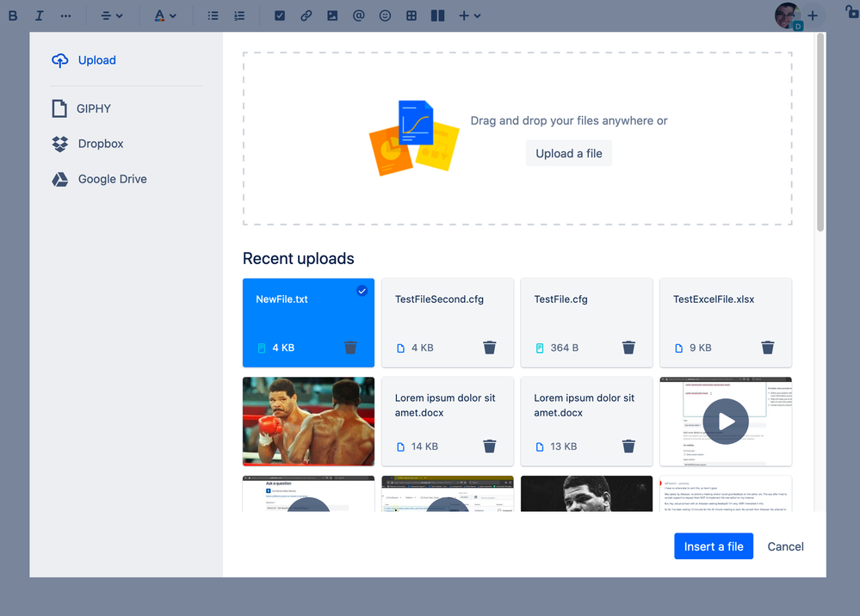Select the black and white portrait thumbnail
Screen dimensions: 860x616
pos(586,494)
